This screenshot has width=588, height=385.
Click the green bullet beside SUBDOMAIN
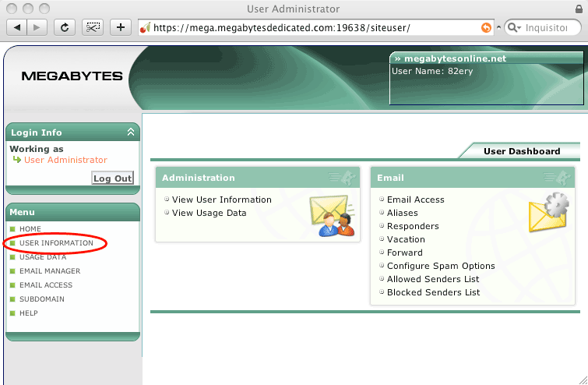point(12,299)
